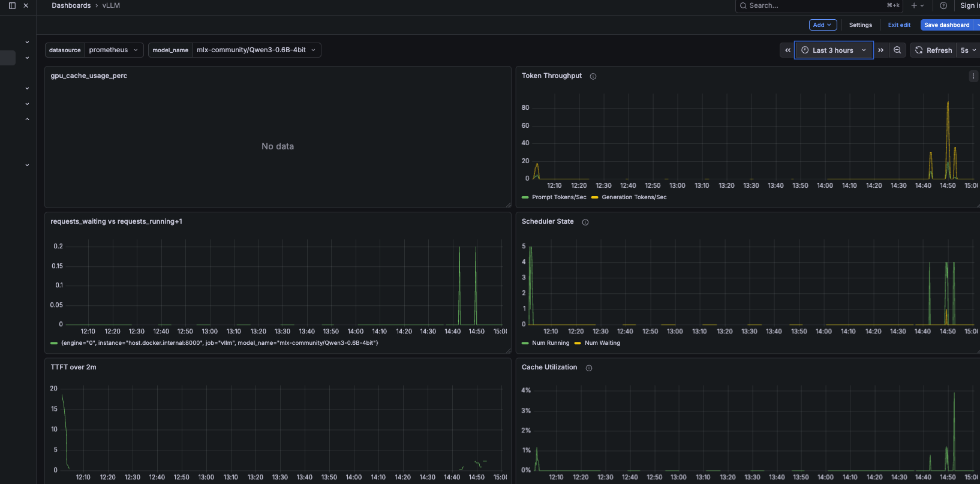Viewport: 980px width, 484px height.
Task: Click the datasource variable label
Action: [65, 50]
